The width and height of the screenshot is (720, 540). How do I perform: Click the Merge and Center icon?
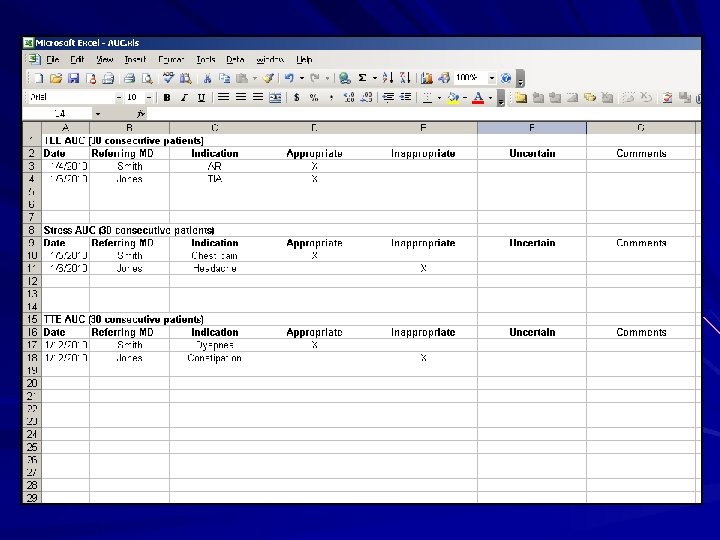click(275, 97)
